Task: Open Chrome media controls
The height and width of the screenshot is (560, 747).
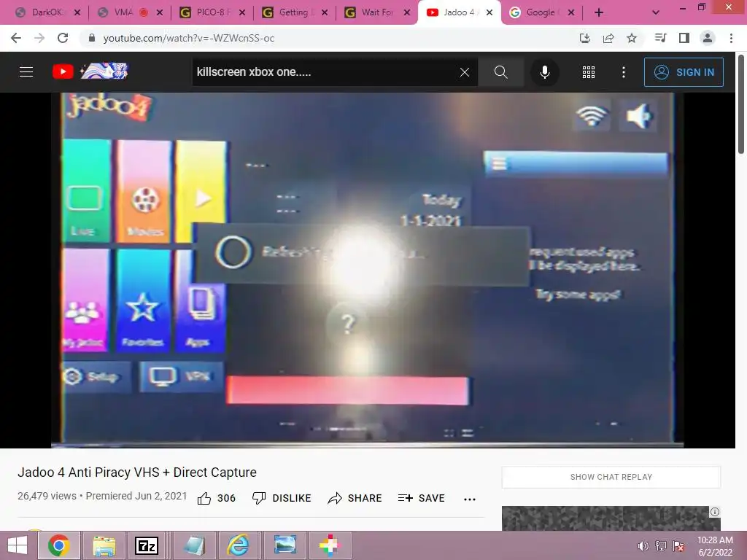Action: click(x=660, y=38)
